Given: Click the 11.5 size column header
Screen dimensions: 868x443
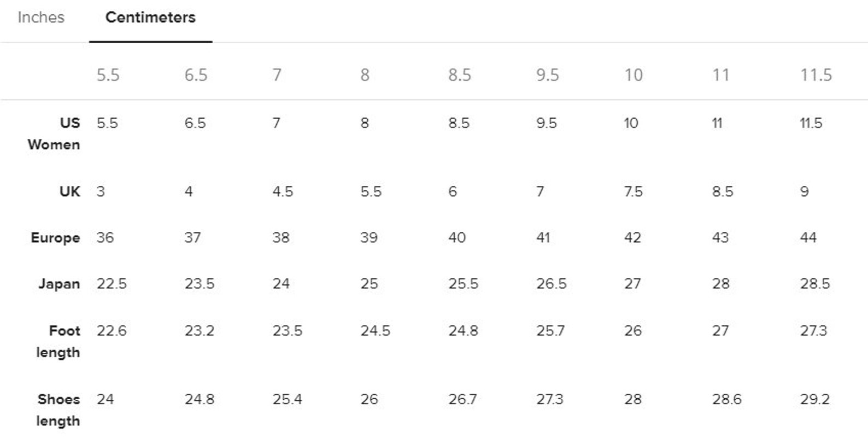Looking at the screenshot, I should 816,75.
